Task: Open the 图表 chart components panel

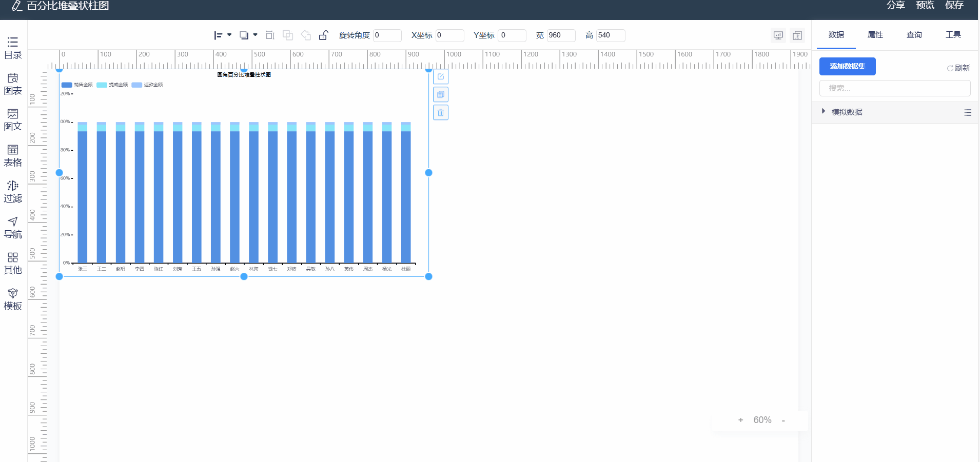Action: [x=13, y=84]
